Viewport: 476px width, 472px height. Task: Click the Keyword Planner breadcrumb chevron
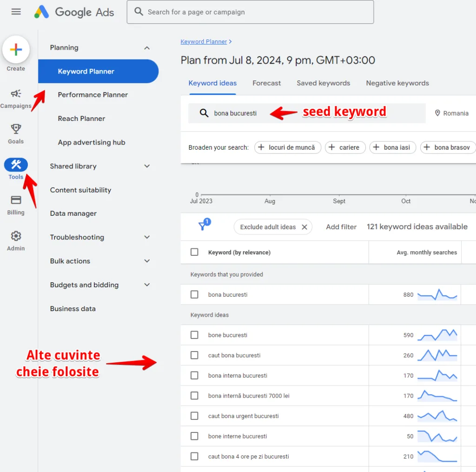230,41
